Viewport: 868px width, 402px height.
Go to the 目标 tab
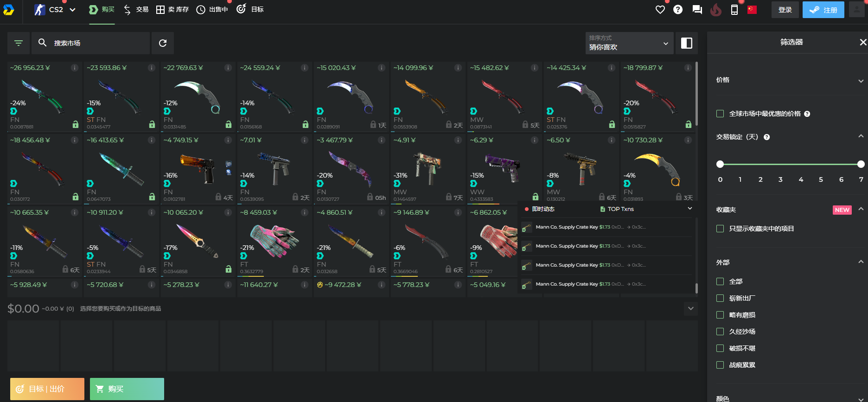pos(250,10)
